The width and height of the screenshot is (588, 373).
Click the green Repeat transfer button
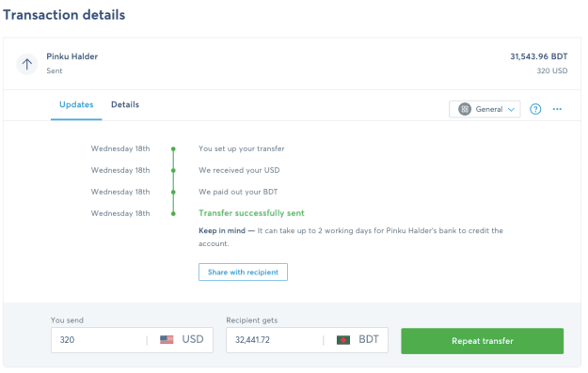click(483, 341)
